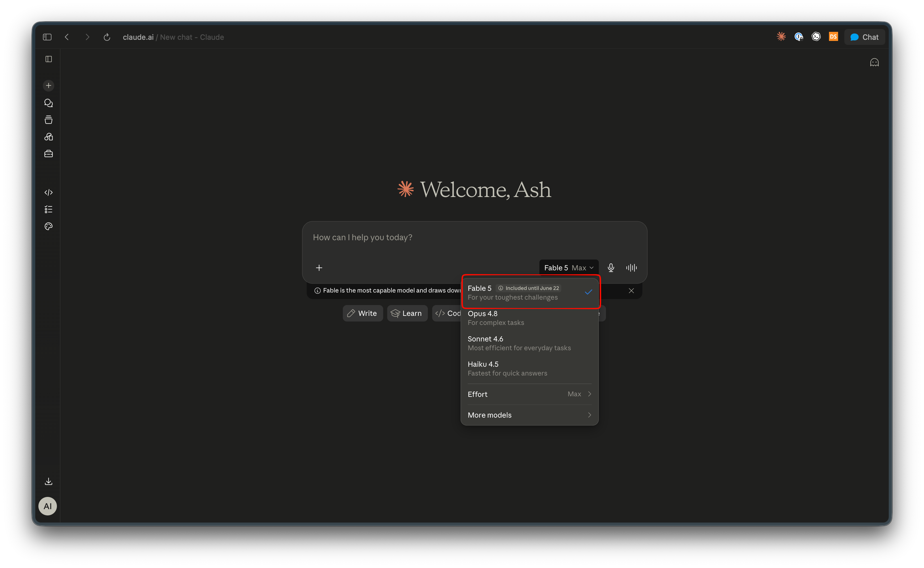
Task: Open the Chats history icon
Action: 48,103
